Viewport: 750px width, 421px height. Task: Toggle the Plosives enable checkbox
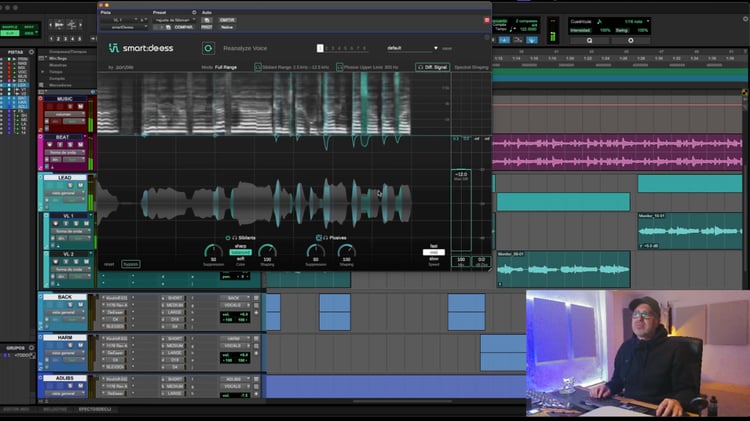319,237
